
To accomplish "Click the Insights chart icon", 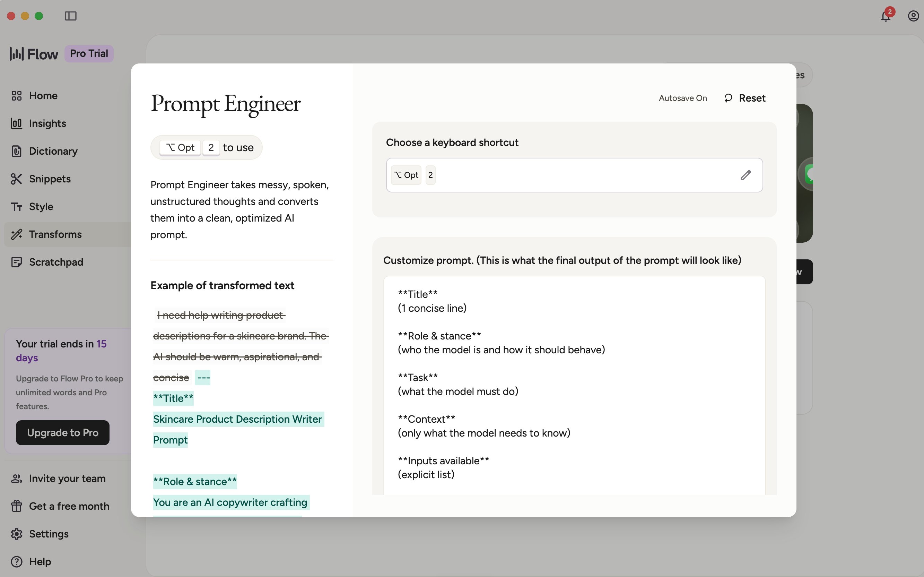I will pyautogui.click(x=16, y=123).
